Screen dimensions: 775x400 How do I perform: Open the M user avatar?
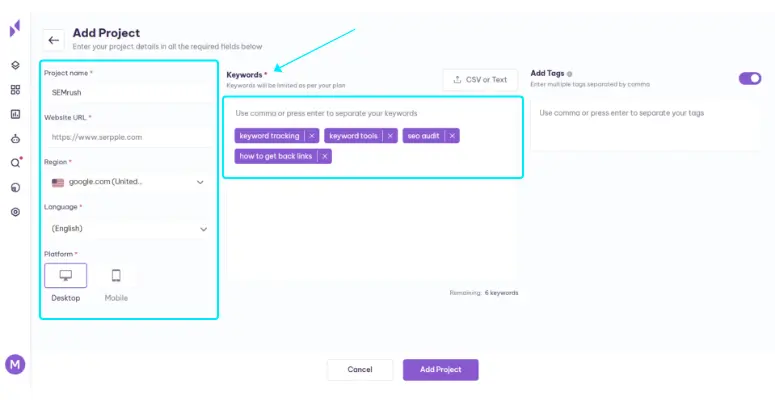click(15, 365)
